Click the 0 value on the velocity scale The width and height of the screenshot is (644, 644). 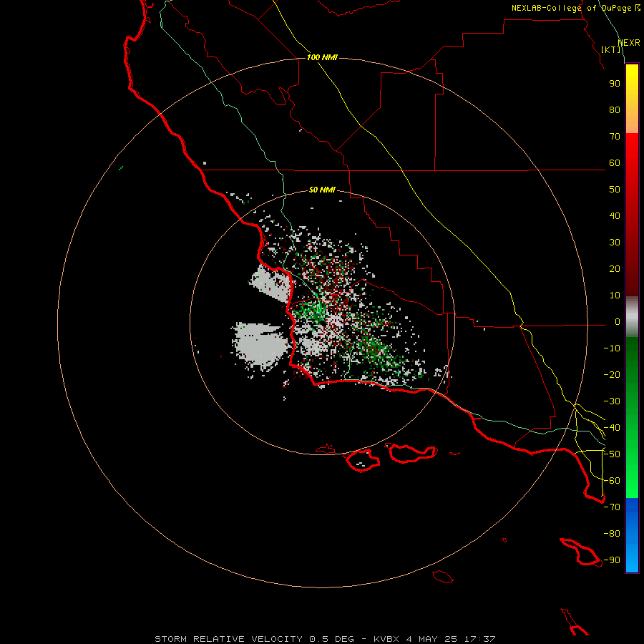(x=618, y=321)
